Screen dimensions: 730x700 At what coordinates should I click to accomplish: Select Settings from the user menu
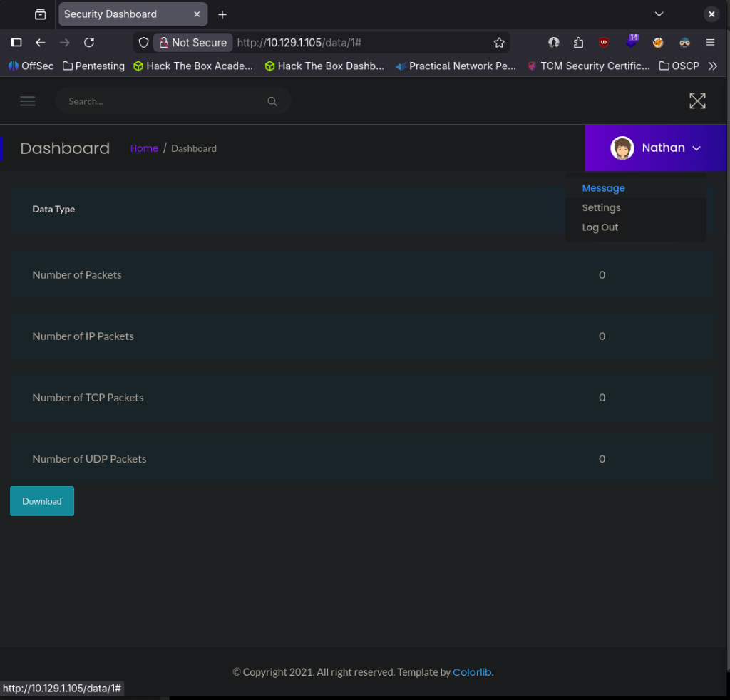click(x=601, y=208)
